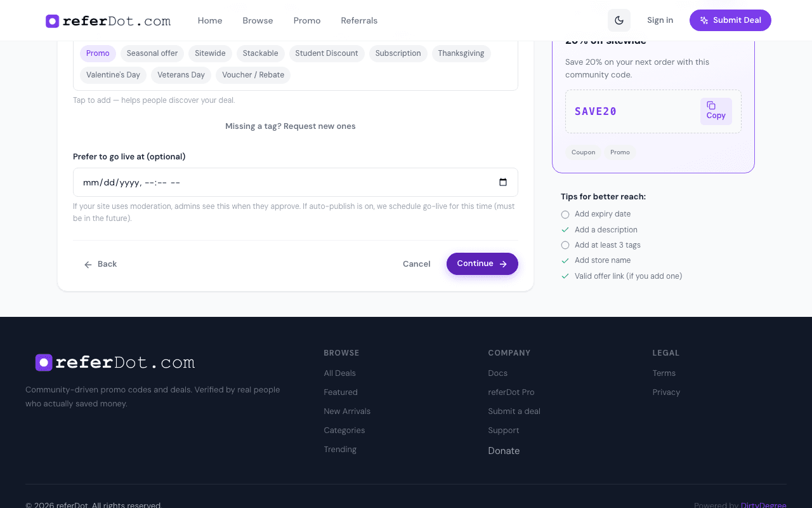
Task: Open the calendar picker icon
Action: coord(503,182)
